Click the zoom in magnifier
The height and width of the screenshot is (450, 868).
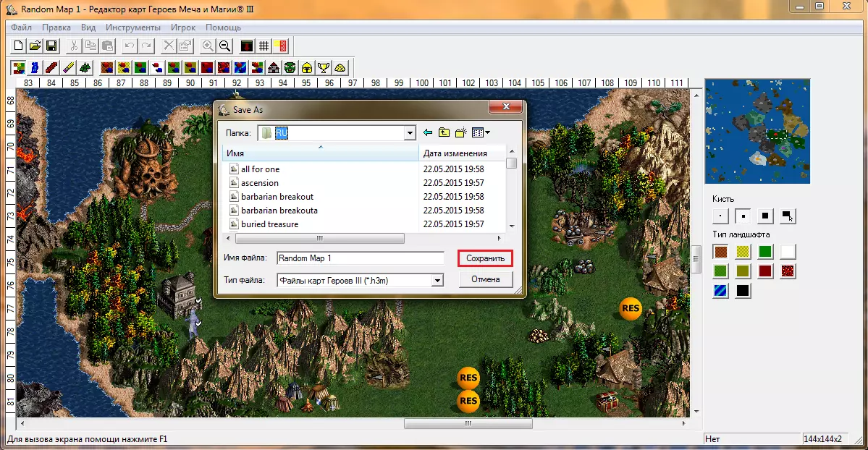[x=208, y=46]
